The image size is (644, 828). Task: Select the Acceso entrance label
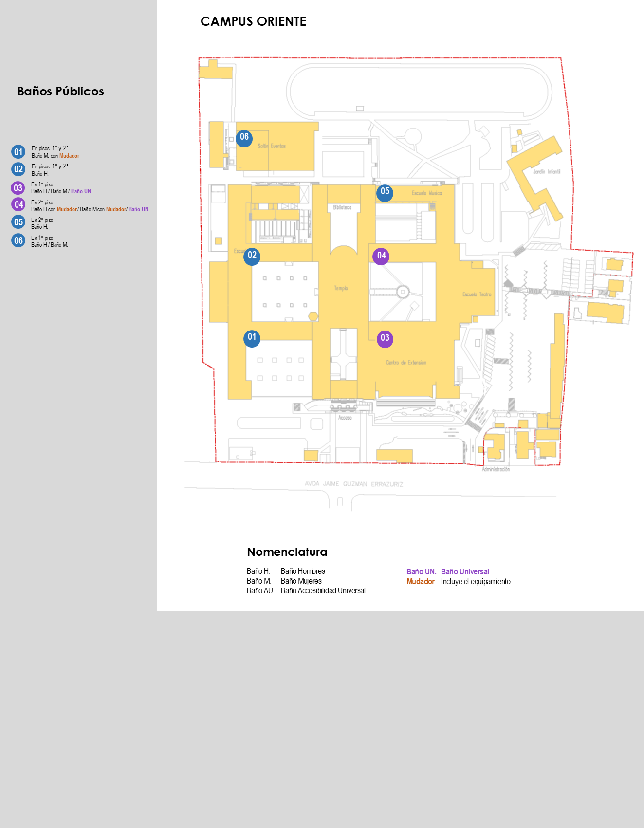coord(345,418)
